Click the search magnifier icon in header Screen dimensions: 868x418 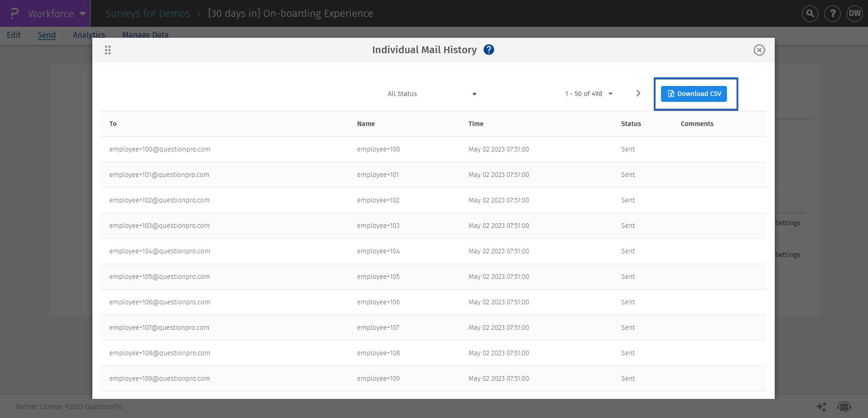(810, 14)
